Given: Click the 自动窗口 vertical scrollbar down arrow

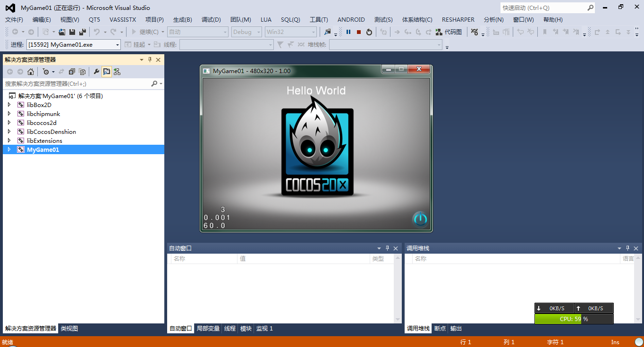Looking at the screenshot, I should click(x=398, y=319).
